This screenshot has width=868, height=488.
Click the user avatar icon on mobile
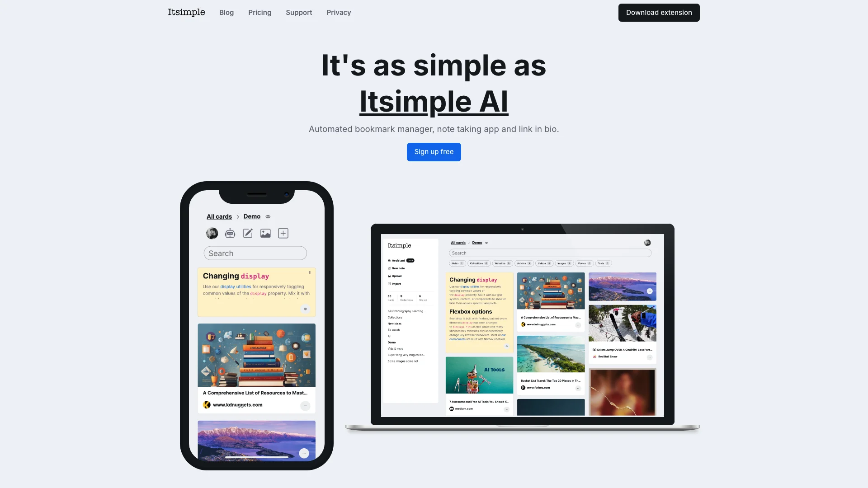click(x=212, y=233)
